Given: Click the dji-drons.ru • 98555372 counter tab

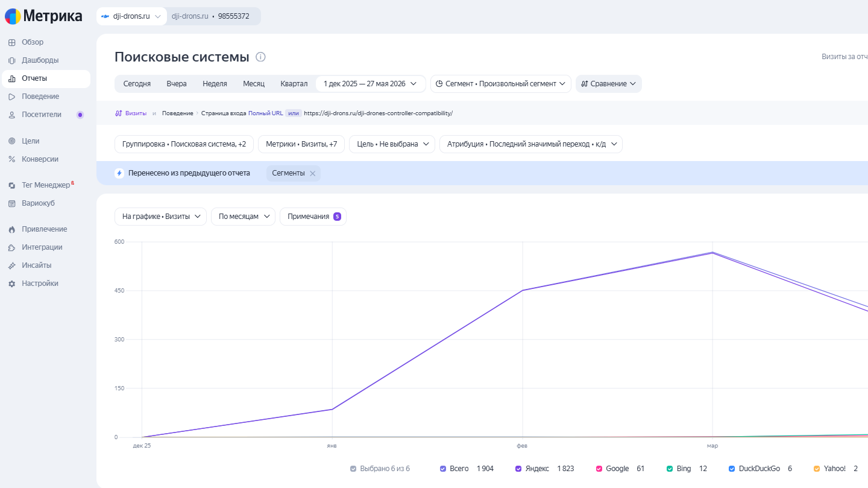Looking at the screenshot, I should pyautogui.click(x=210, y=16).
